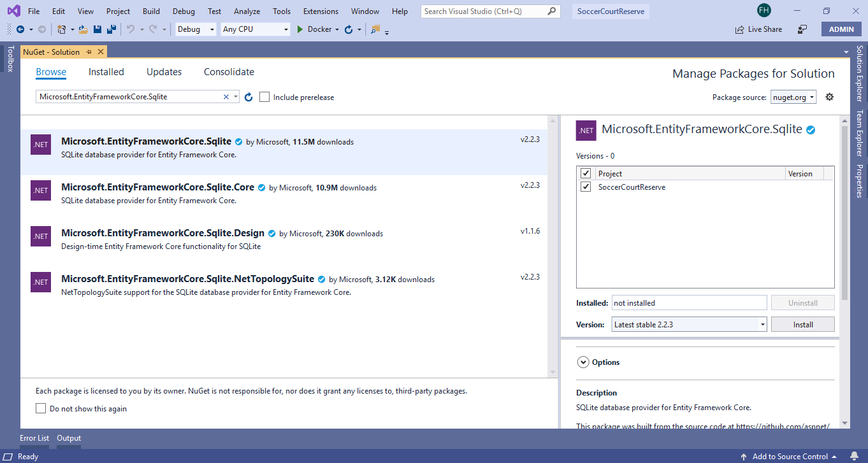This screenshot has width=868, height=463.
Task: Open the Package source nuget.org dropdown
Action: tap(793, 97)
